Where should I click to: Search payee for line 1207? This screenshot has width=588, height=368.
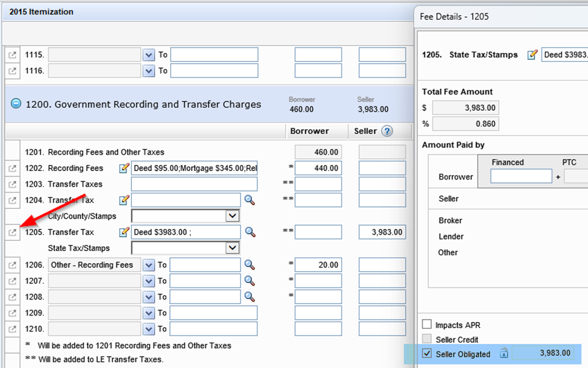pos(250,281)
